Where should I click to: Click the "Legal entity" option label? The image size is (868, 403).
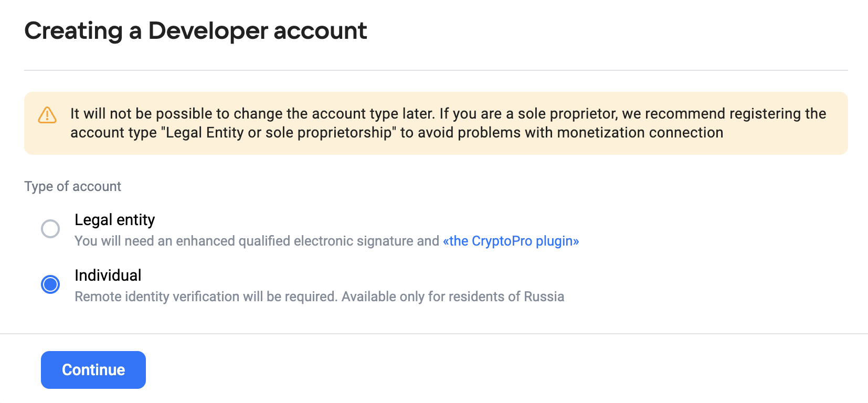(x=114, y=220)
